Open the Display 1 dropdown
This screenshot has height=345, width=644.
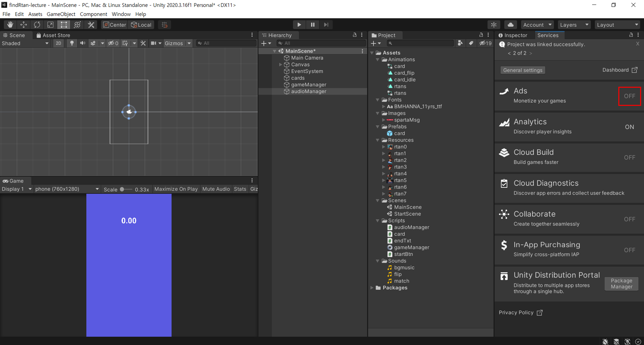coord(17,189)
